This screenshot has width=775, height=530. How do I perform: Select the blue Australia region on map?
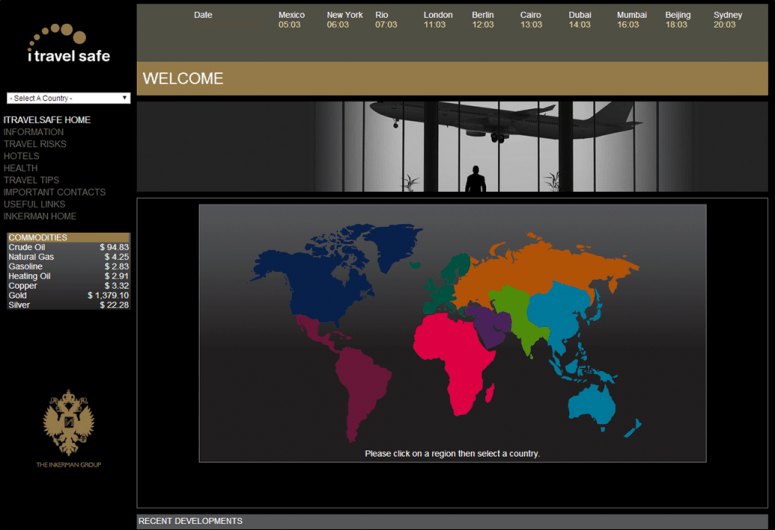click(593, 405)
